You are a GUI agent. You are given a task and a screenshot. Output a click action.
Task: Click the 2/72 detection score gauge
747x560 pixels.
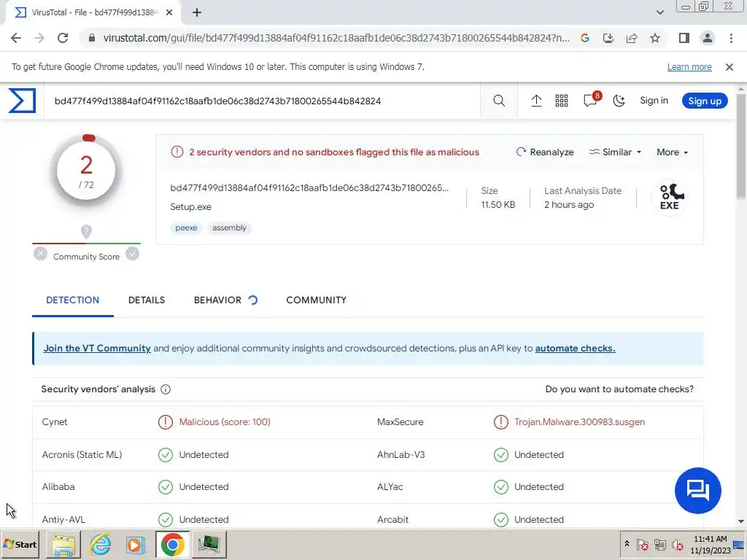86,171
